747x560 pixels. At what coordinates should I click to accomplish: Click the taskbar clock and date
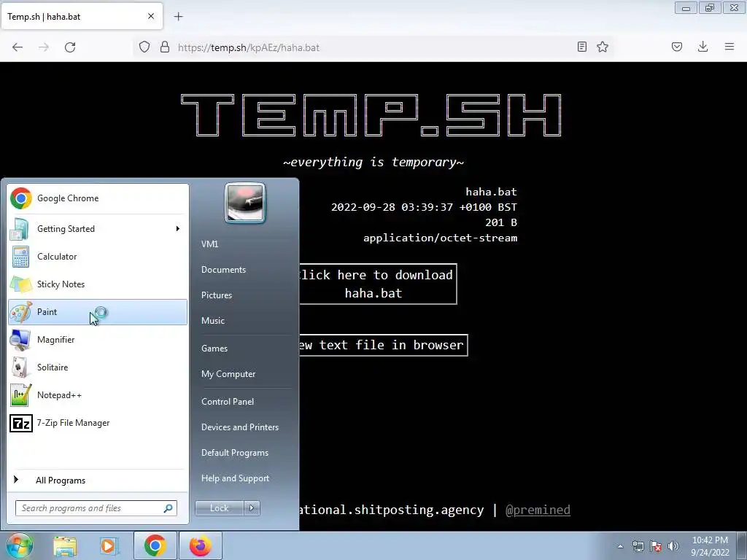(710, 546)
